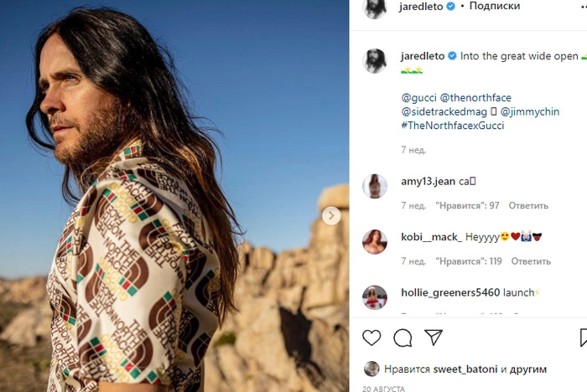Screen dimensions: 587x392
Task: Reply to kobi__mack_ comment with Ответить
Action: tap(531, 261)
